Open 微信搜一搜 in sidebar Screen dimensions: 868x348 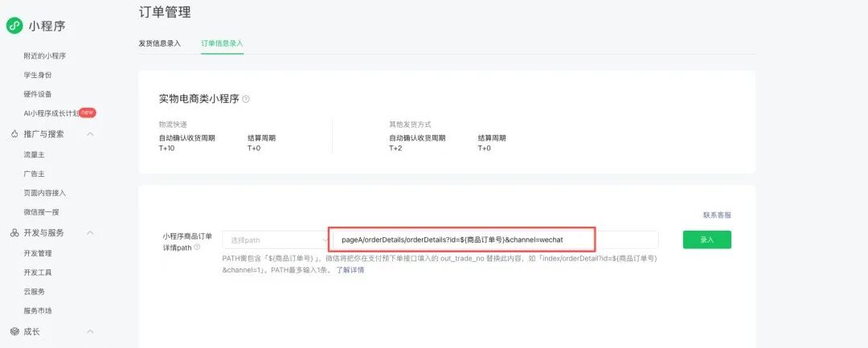[41, 212]
